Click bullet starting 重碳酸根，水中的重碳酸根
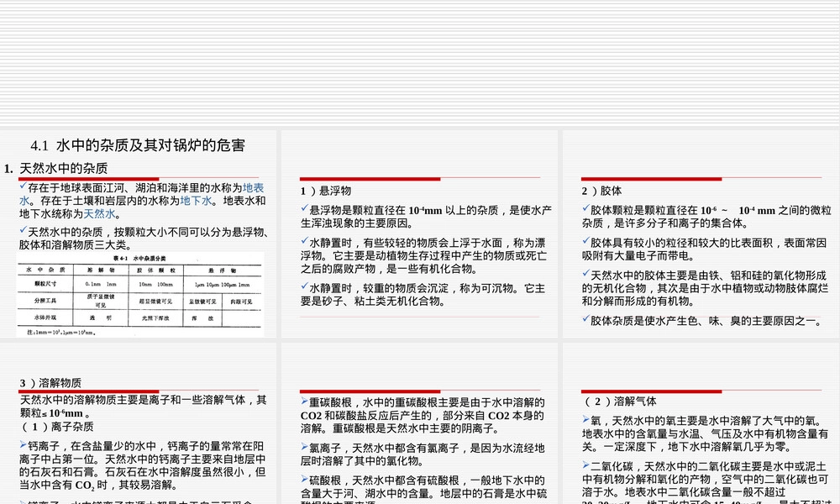 click(x=423, y=415)
